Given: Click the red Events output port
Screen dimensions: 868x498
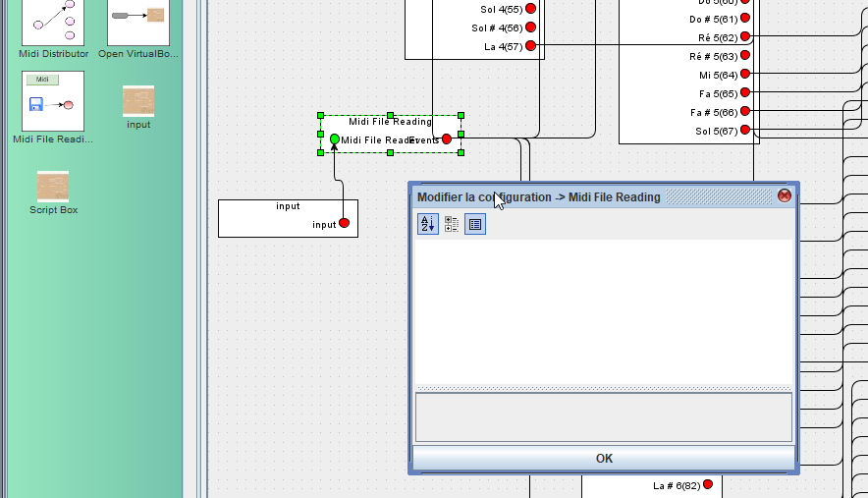Looking at the screenshot, I should click(x=447, y=139).
